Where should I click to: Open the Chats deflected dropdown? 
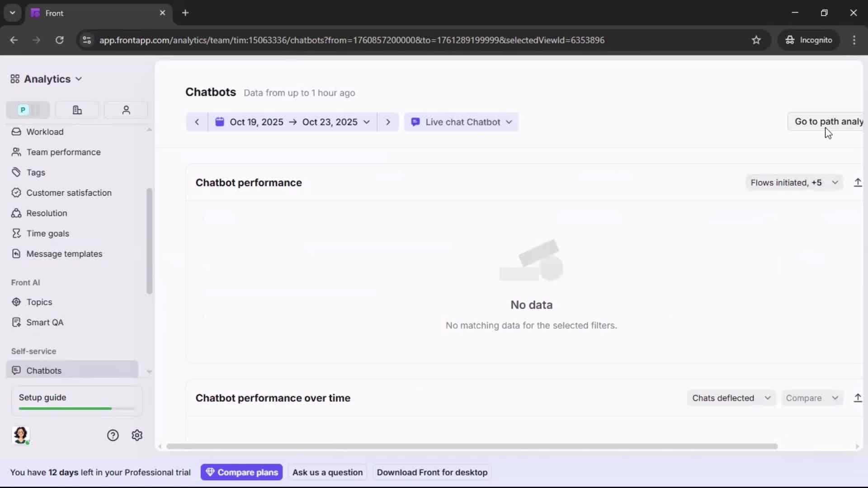click(731, 398)
